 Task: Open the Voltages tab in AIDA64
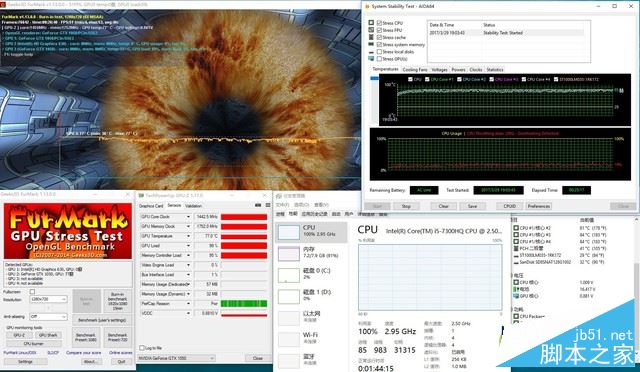[x=439, y=69]
